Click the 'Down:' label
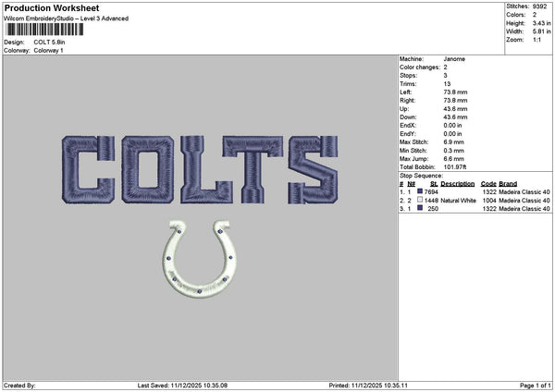The image size is (555, 392). (x=408, y=117)
